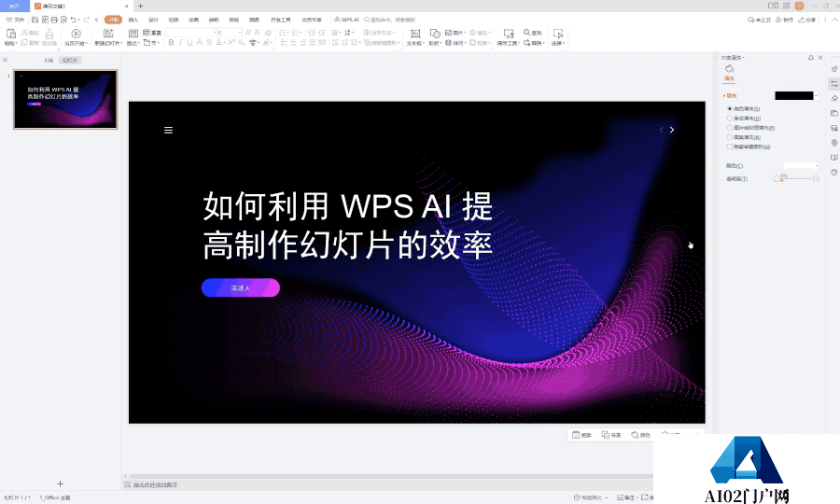
Task: Collapse the ribbon with the chevron
Action: tap(834, 20)
